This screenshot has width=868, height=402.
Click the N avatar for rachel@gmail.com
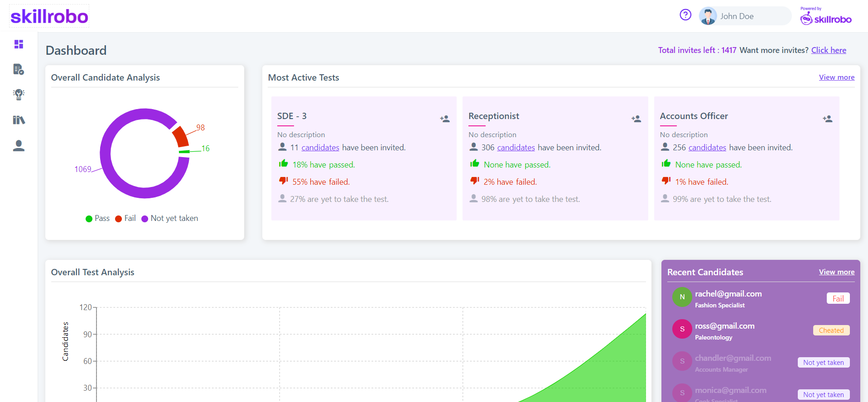[x=682, y=297]
